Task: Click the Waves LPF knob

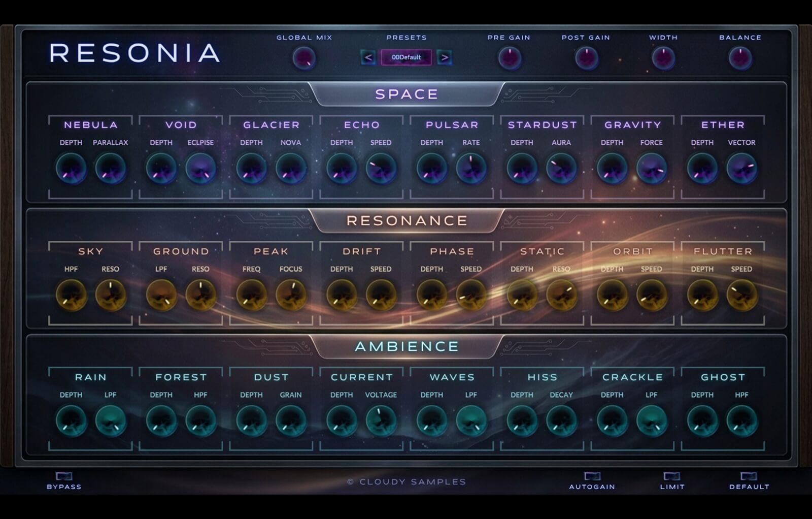Action: coord(471,421)
